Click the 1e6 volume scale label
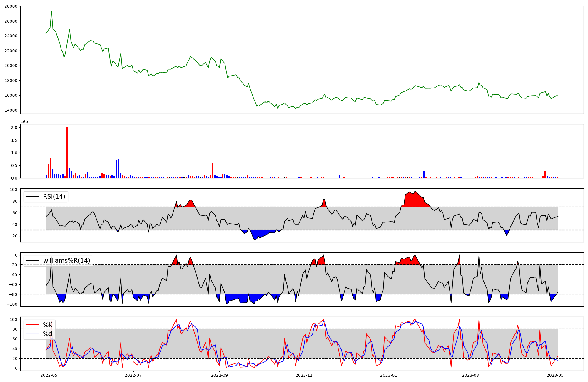588x382 pixels. [x=24, y=122]
